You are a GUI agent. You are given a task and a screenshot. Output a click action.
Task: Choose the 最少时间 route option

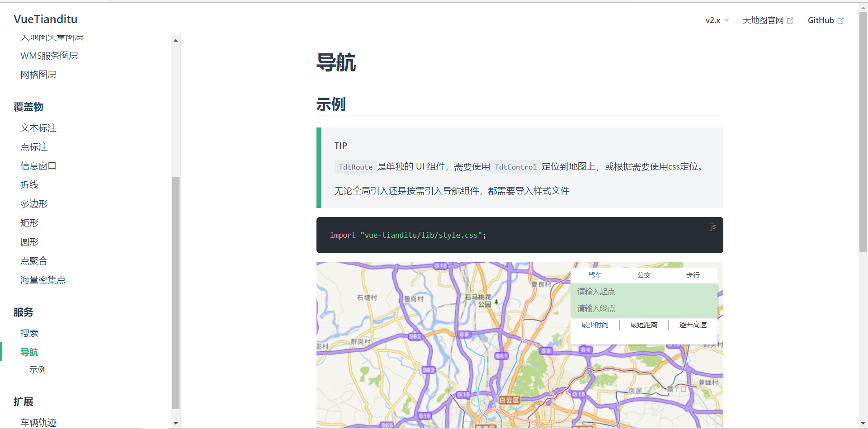pos(594,325)
